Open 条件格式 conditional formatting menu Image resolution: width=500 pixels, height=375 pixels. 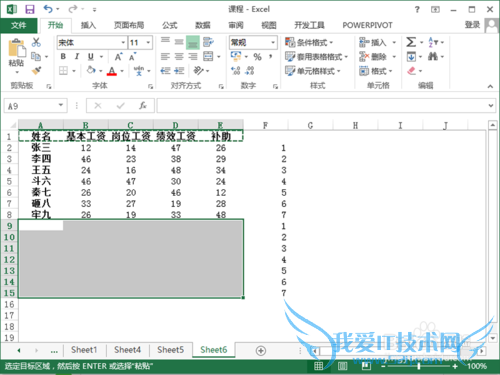pos(309,43)
